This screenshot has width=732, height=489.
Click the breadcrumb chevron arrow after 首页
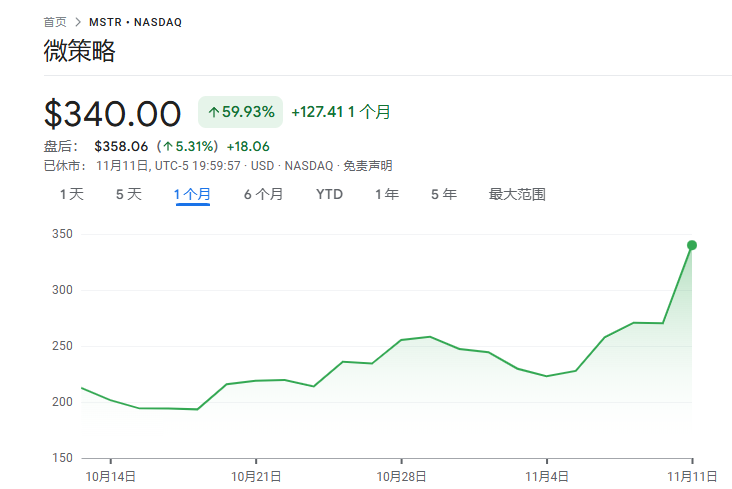tap(78, 21)
